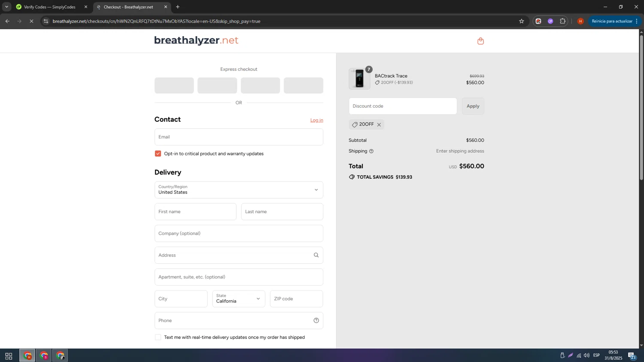Click the network icon in system tray
This screenshot has width=644, height=362.
[x=579, y=356]
